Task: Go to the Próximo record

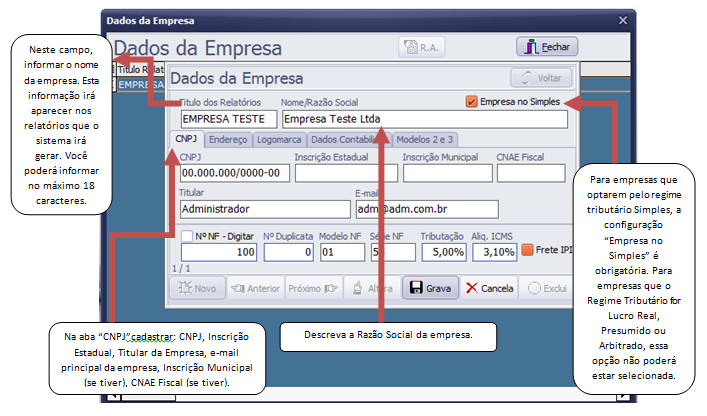Action: pos(313,288)
